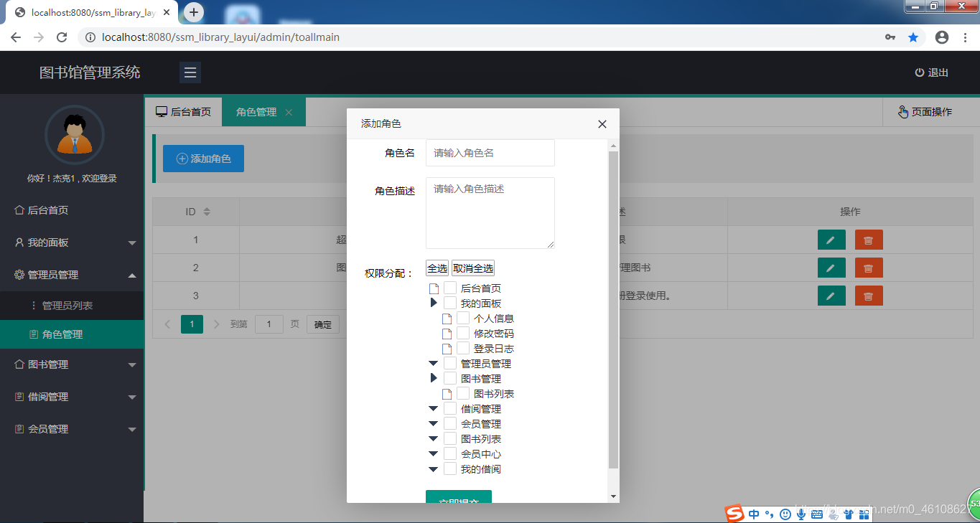The width and height of the screenshot is (980, 523).
Task: Click the 角色名 input field
Action: 490,153
